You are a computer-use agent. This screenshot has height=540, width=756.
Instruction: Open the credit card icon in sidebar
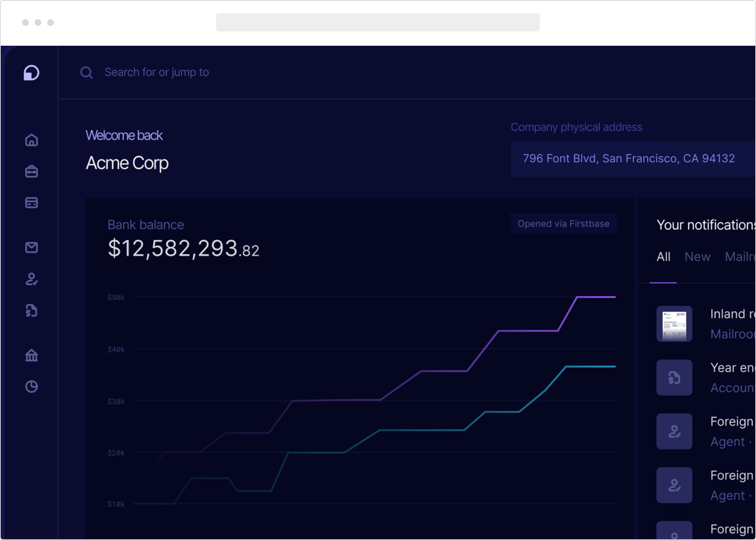click(32, 202)
